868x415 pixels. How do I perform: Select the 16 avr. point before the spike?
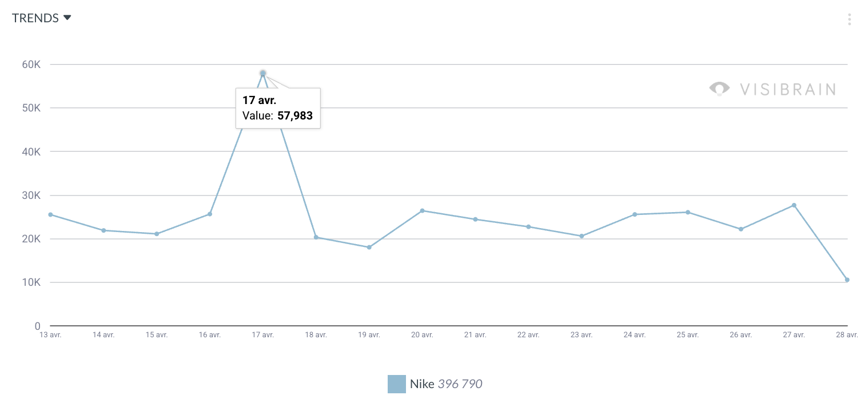[x=210, y=214]
